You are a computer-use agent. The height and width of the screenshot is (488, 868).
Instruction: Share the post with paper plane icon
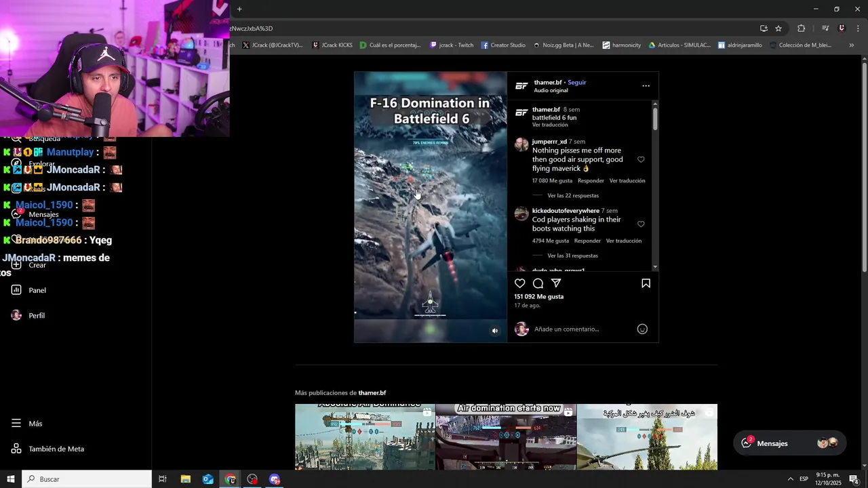click(x=556, y=283)
